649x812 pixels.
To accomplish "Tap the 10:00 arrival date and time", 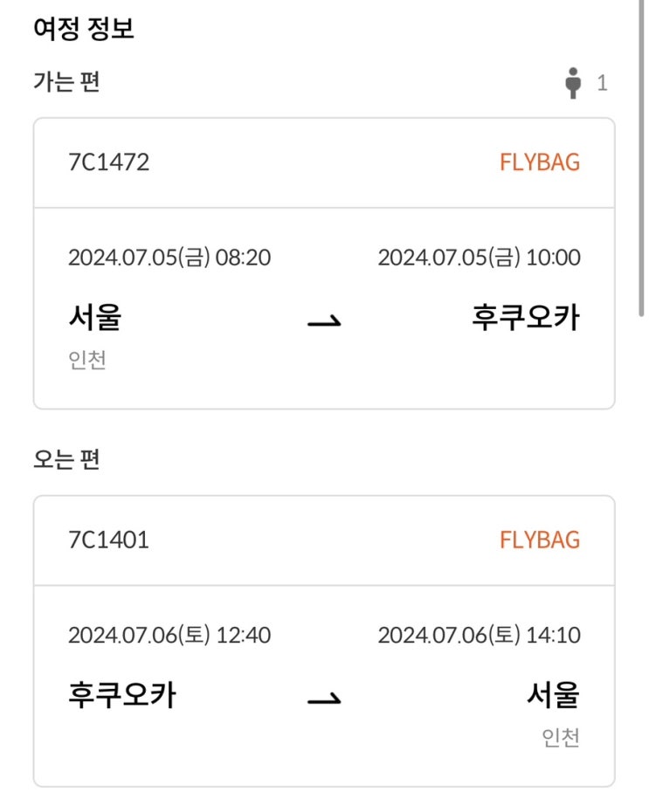I will tap(479, 258).
